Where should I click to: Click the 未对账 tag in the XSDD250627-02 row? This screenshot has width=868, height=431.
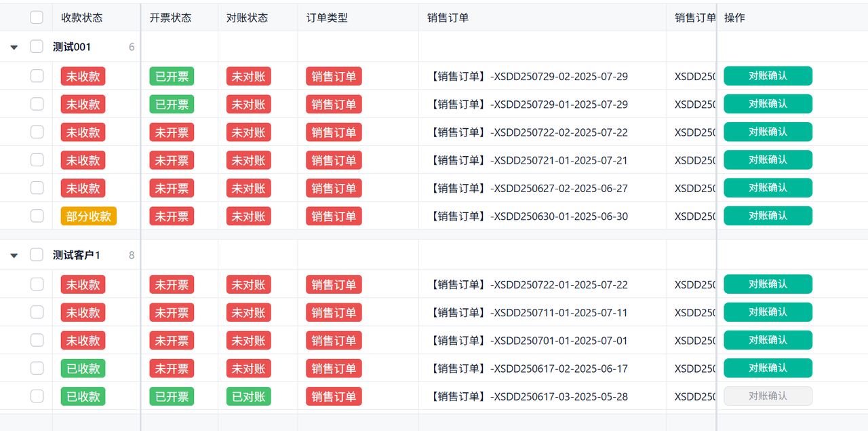(248, 187)
